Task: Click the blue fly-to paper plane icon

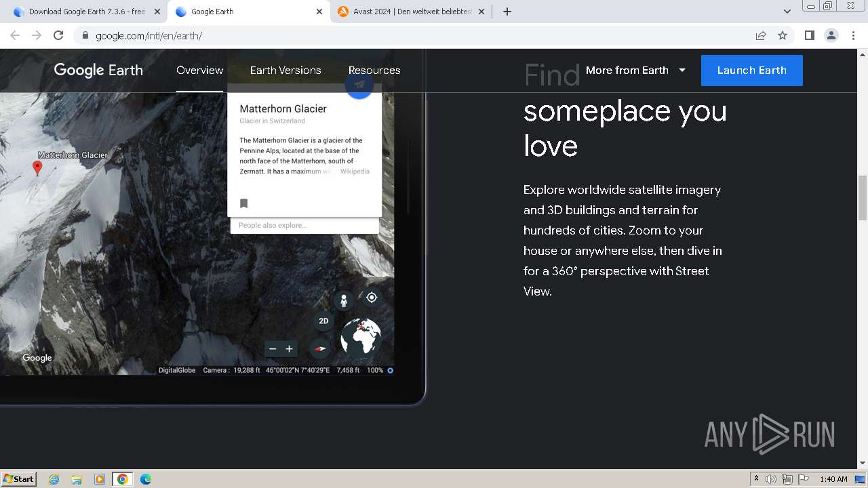Action: (359, 85)
